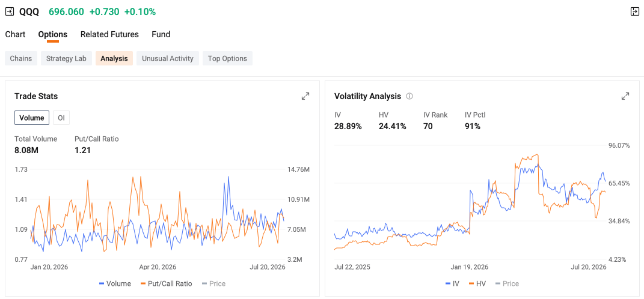
Task: Click the 1.09 ratio axis label
Action: (21, 230)
